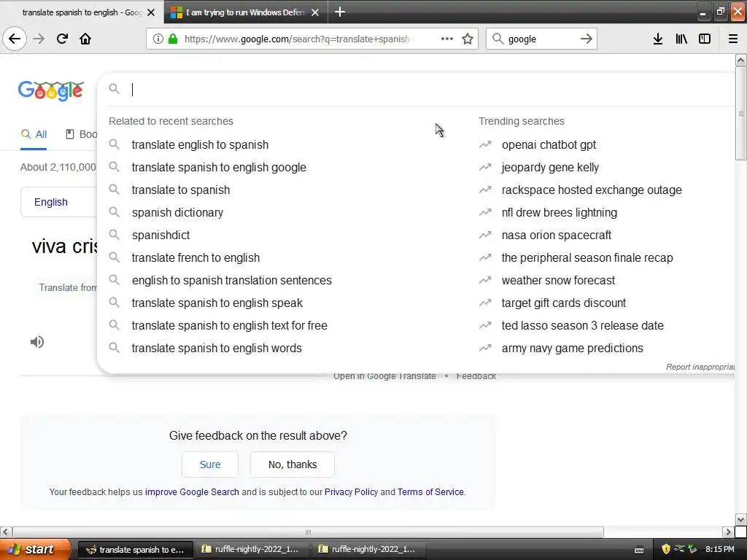Pick suggestion spanish dictionary

(177, 212)
